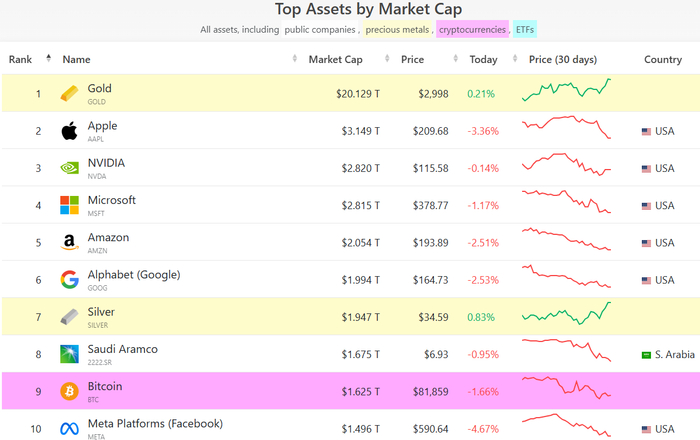Click the NVIDIA logo icon
700x440 pixels.
click(69, 168)
